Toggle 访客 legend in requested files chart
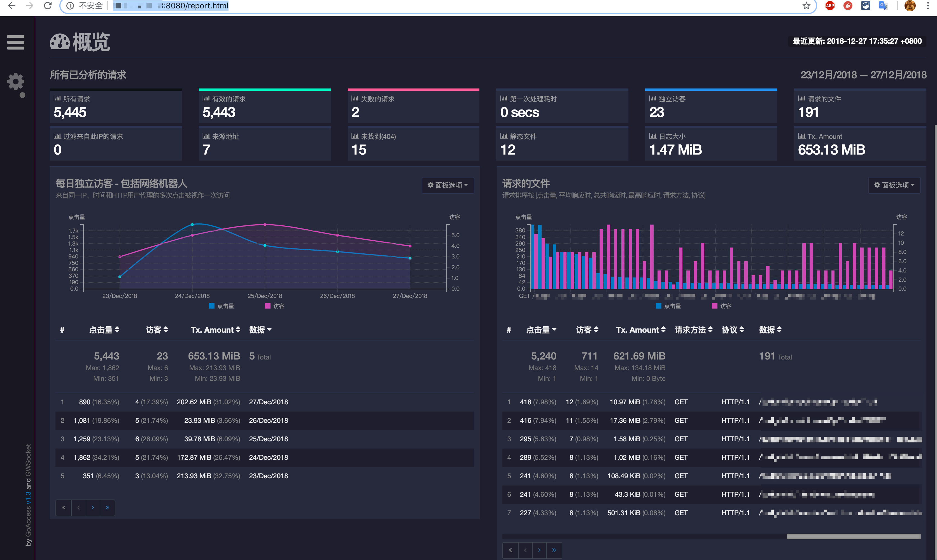 pyautogui.click(x=722, y=306)
